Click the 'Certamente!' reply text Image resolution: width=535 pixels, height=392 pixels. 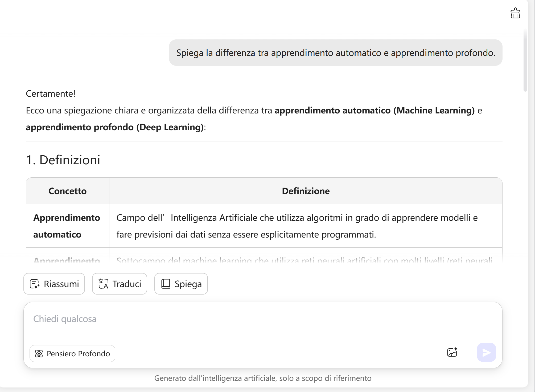tap(51, 94)
